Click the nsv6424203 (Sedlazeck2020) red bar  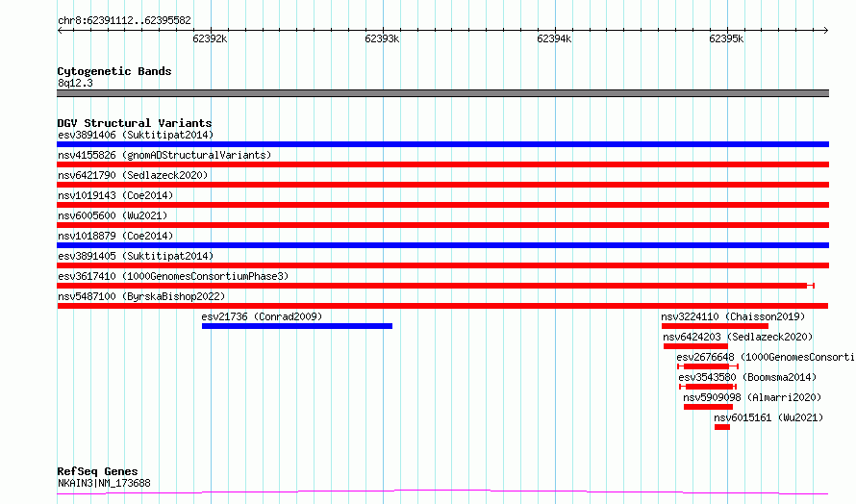[695, 346]
